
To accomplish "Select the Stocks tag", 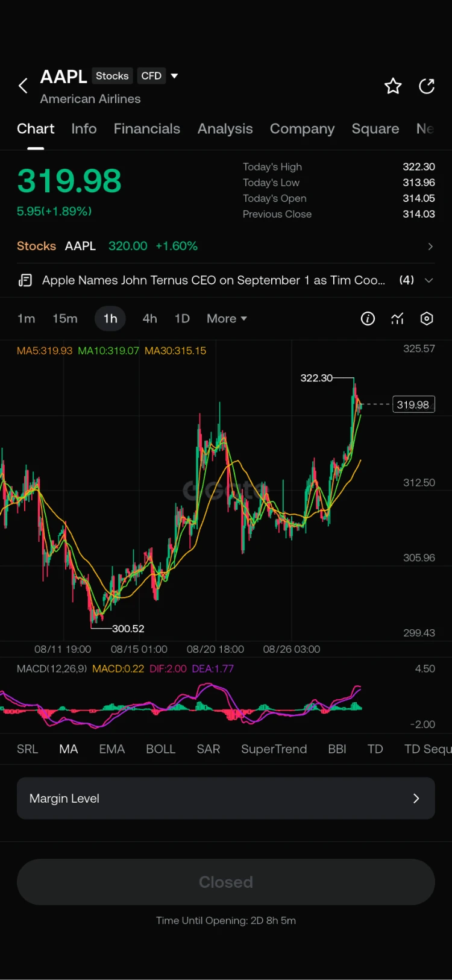I will point(112,76).
